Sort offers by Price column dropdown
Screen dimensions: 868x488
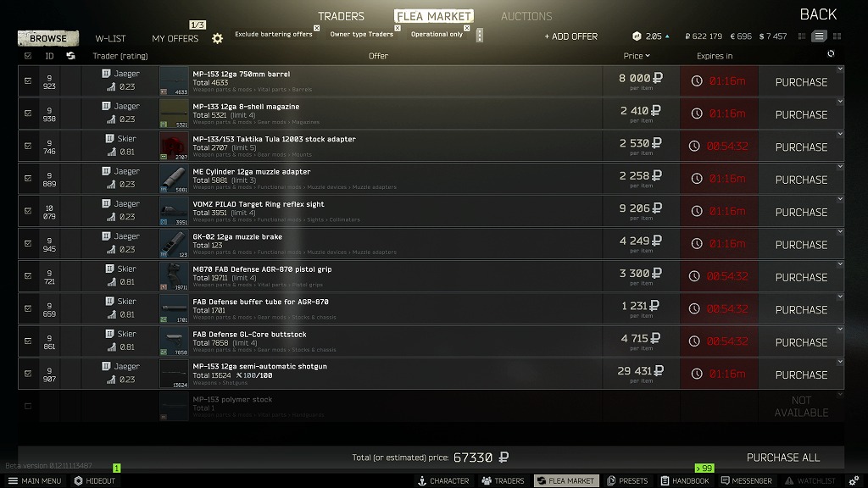coord(636,55)
